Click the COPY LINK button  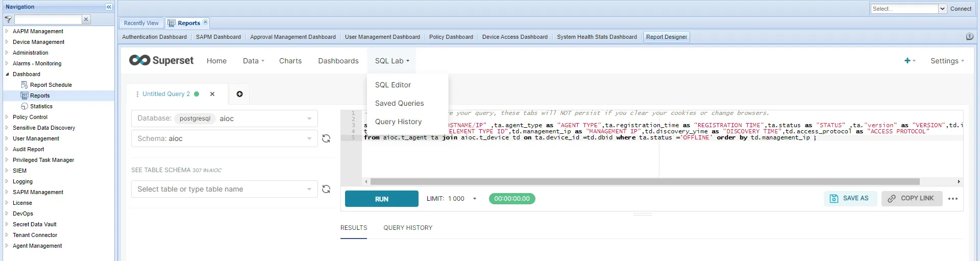(912, 199)
